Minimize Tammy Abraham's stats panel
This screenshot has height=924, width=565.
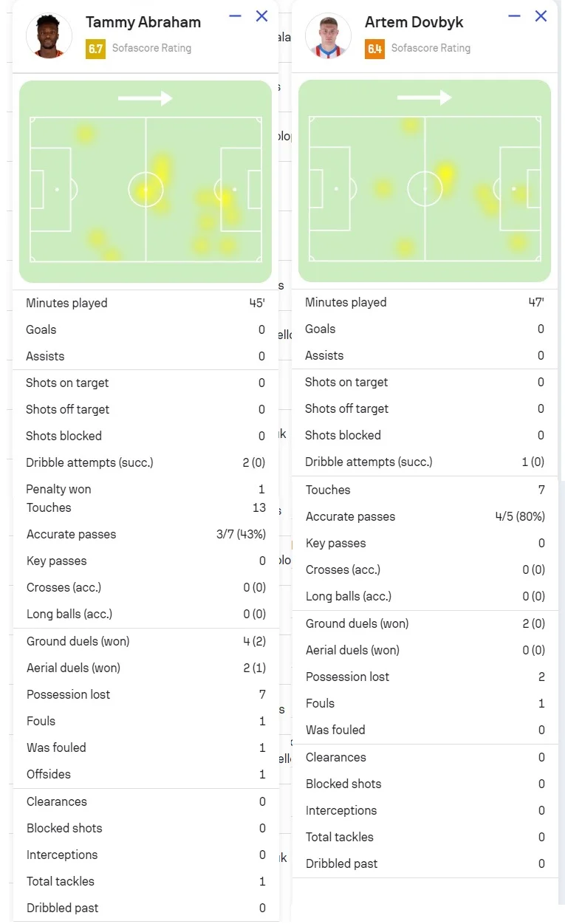click(x=236, y=16)
